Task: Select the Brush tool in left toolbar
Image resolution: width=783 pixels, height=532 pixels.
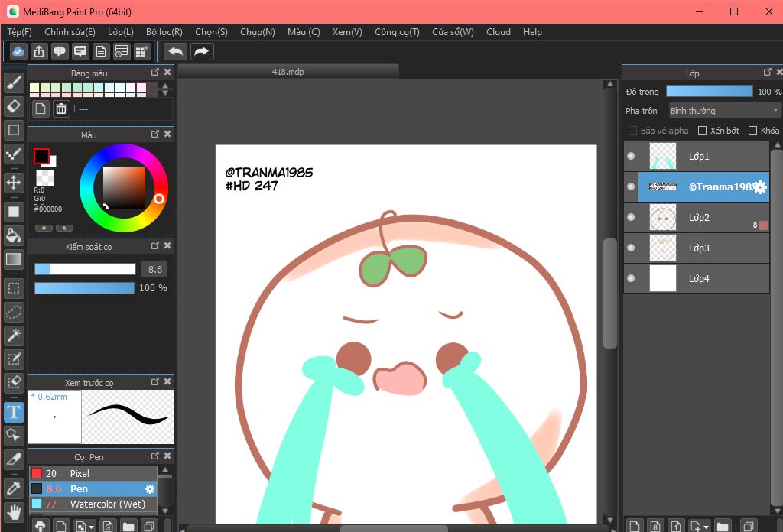Action: pos(13,82)
